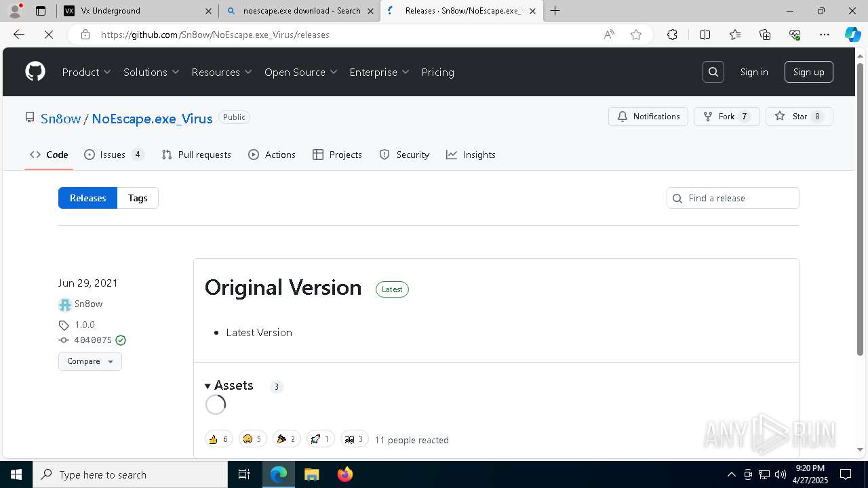The height and width of the screenshot is (488, 868).
Task: View site information lock icon
Action: [85, 35]
